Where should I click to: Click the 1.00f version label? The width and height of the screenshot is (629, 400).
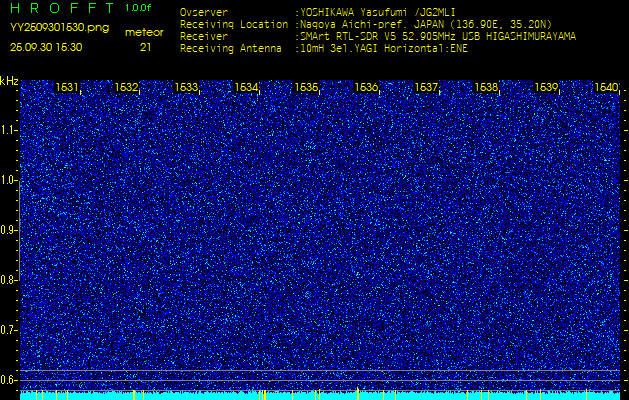[x=139, y=8]
